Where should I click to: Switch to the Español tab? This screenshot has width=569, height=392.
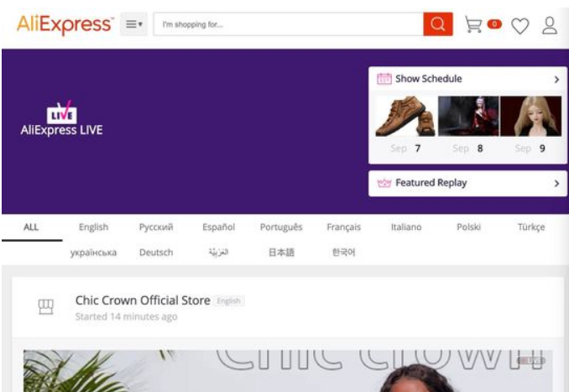pyautogui.click(x=219, y=227)
